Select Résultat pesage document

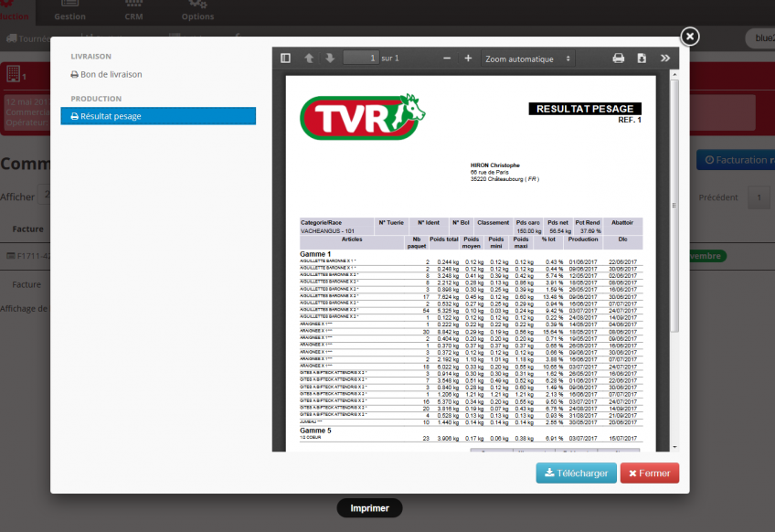pos(111,116)
